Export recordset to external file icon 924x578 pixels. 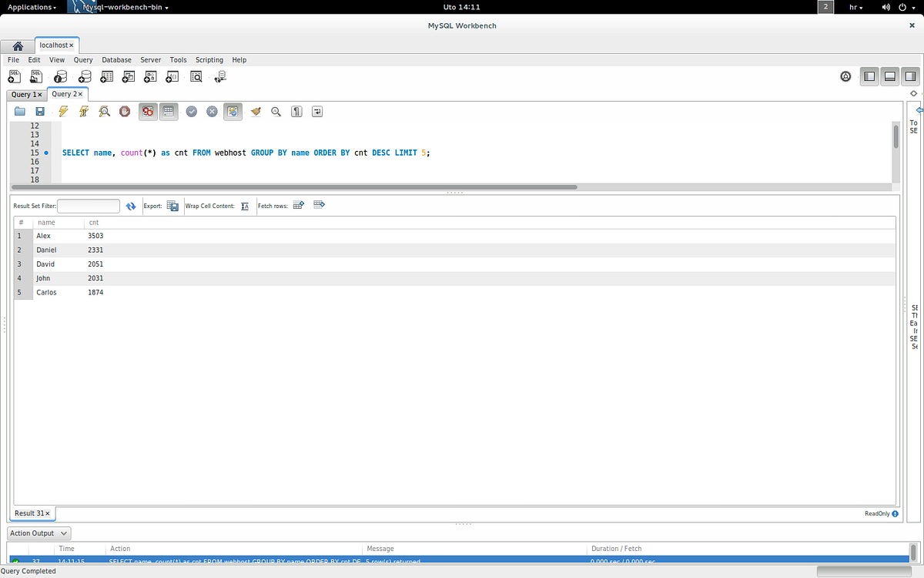[x=173, y=207]
